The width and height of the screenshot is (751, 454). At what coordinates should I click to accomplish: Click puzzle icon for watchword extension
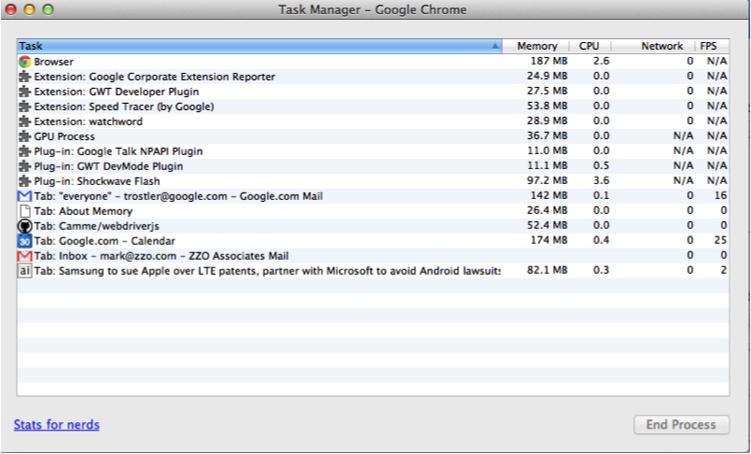pos(25,121)
